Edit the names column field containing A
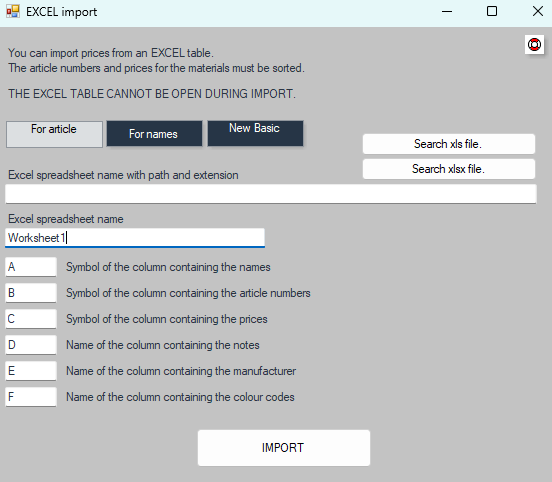 coord(31,267)
